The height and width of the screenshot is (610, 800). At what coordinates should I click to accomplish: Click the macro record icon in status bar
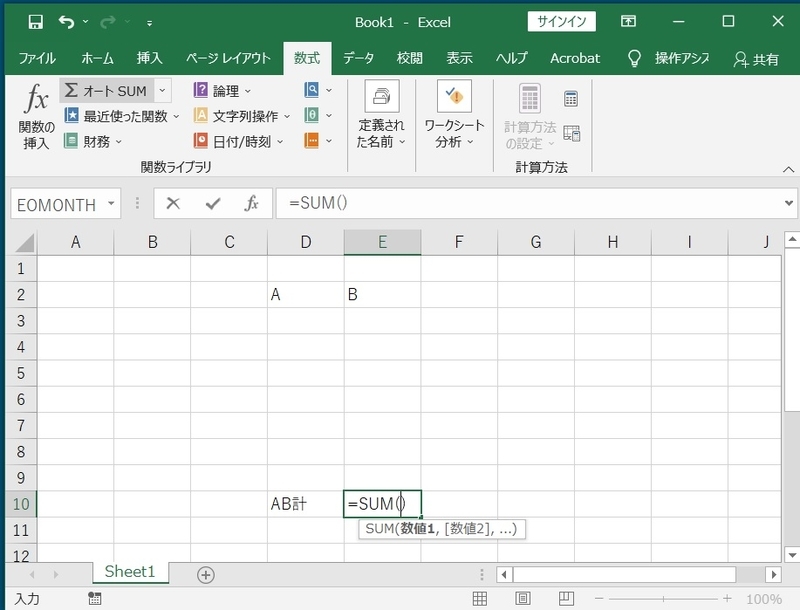[x=93, y=598]
